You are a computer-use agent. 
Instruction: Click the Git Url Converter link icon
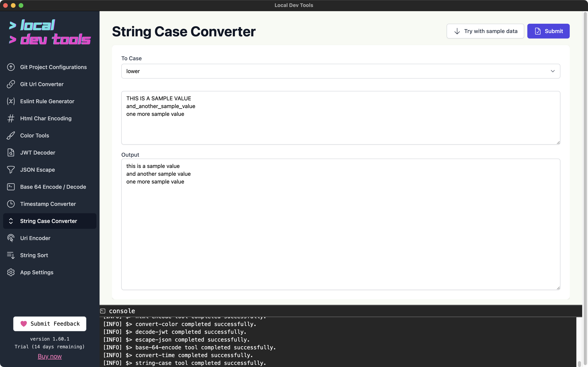coord(11,84)
